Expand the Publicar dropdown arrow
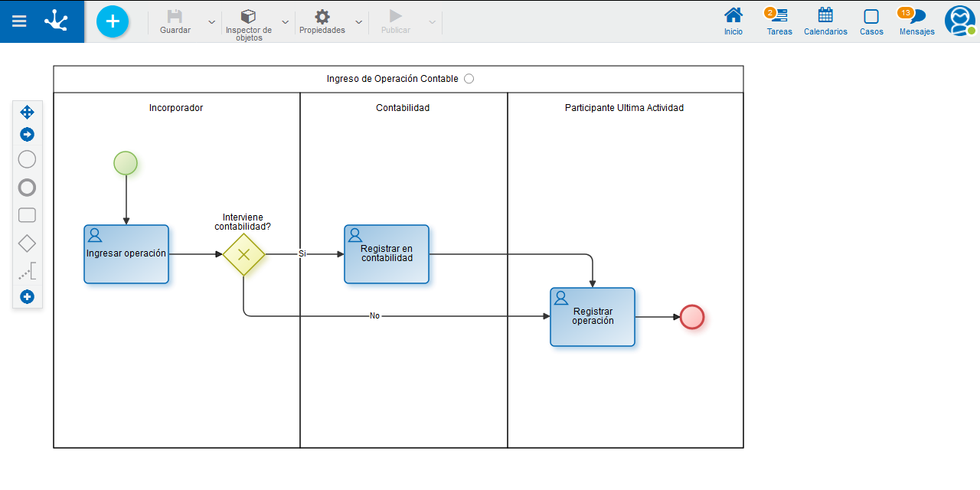This screenshot has height=490, width=980. click(432, 21)
